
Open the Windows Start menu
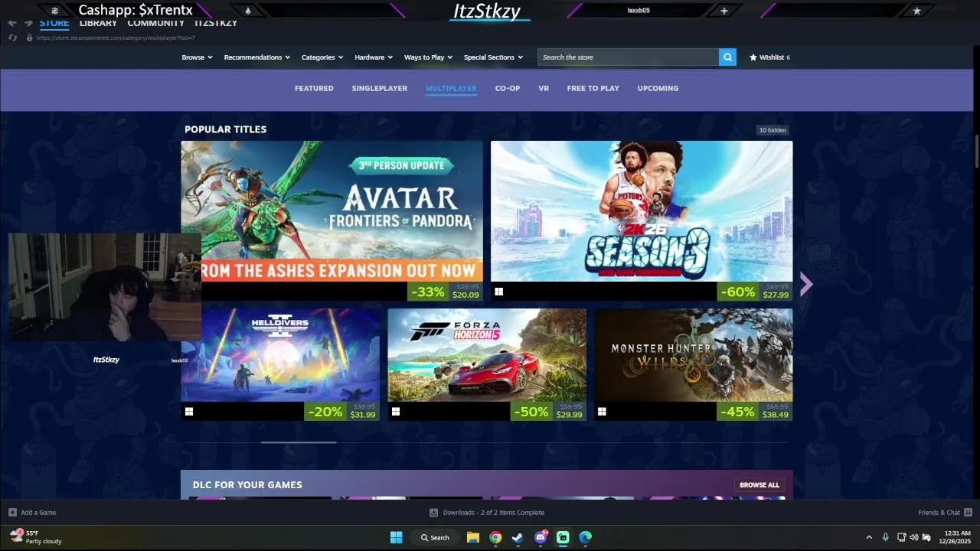[397, 537]
